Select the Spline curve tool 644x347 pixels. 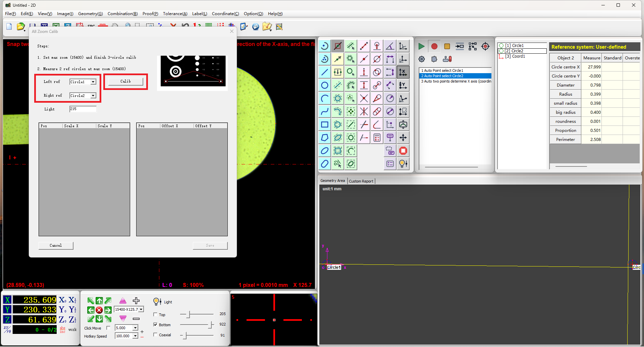coord(325,111)
